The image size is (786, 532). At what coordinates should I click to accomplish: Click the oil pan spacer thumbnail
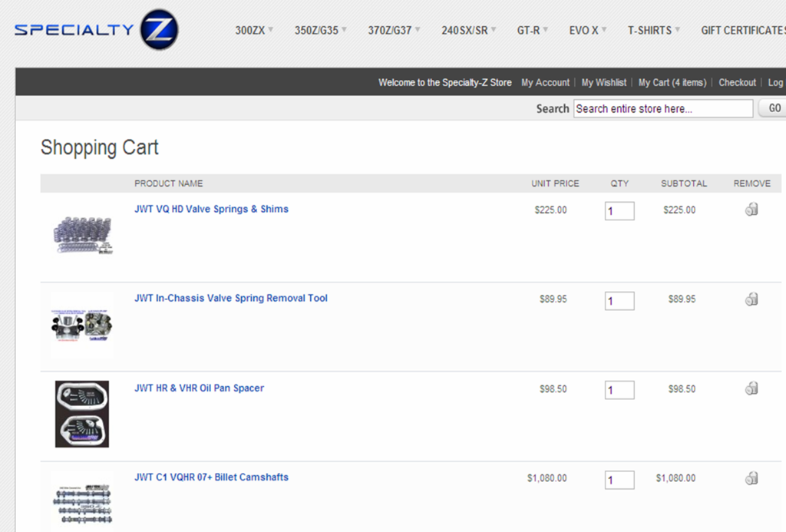tap(81, 415)
